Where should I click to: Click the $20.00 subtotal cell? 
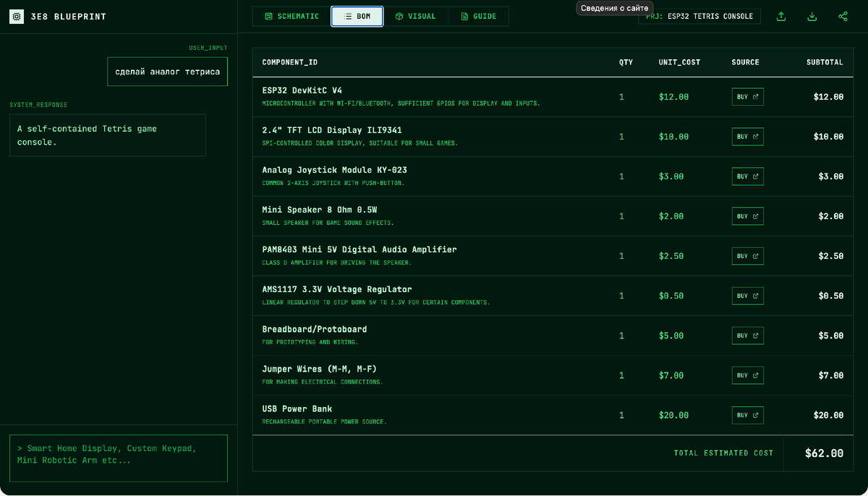(828, 415)
